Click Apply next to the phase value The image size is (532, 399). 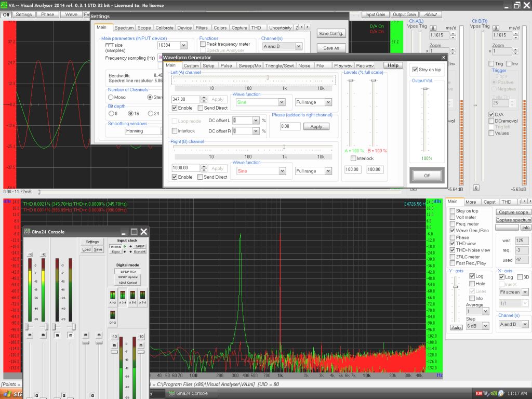click(x=316, y=127)
